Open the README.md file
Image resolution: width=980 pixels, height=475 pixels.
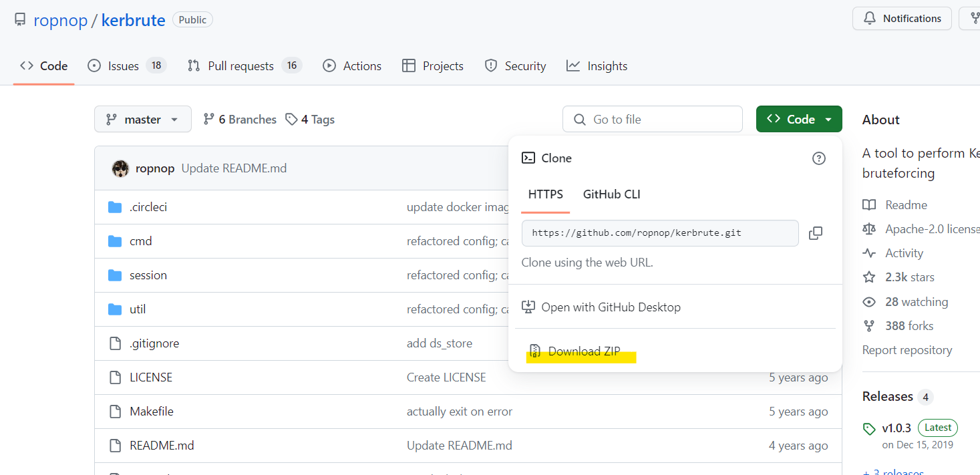pyautogui.click(x=162, y=446)
